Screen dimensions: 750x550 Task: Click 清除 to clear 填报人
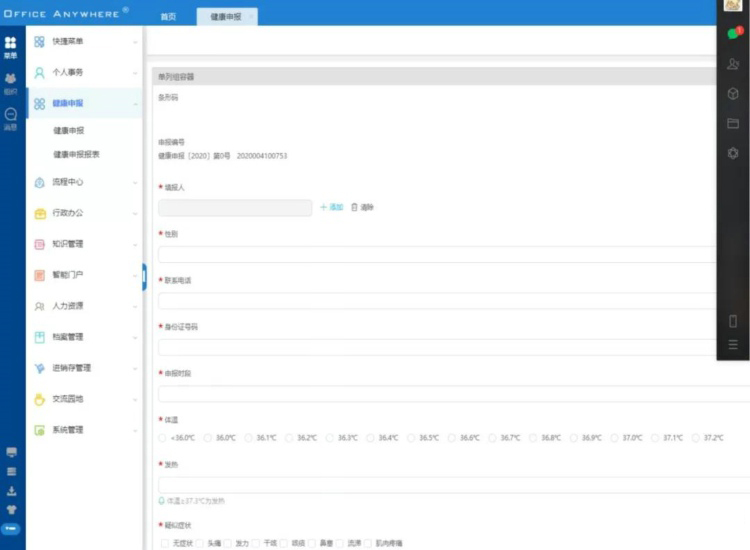click(362, 207)
